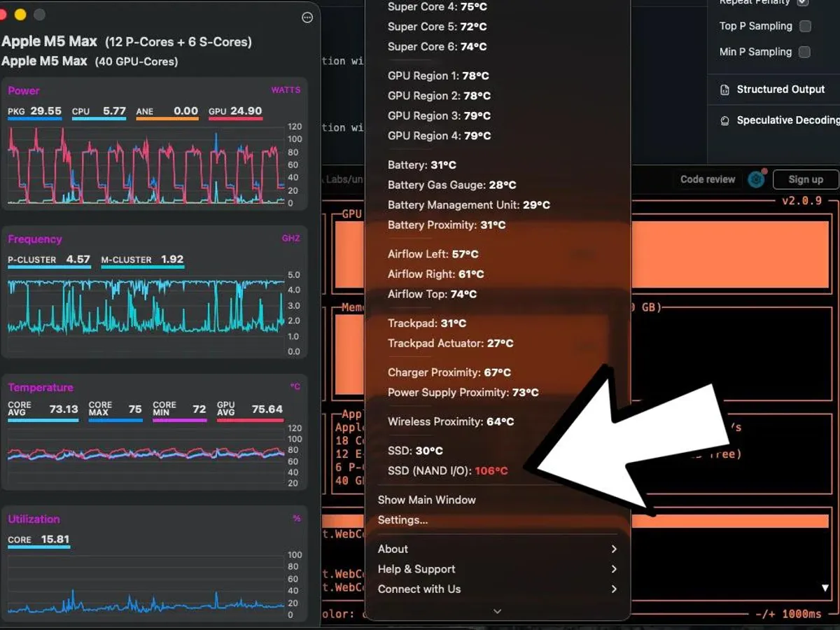Open the Help & Support submenu
The image size is (840, 630).
[498, 569]
